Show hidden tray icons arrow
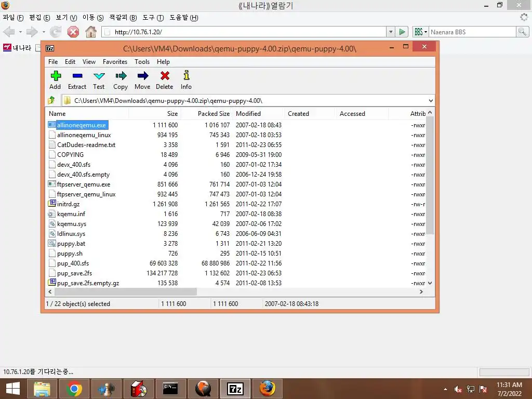 tap(445, 389)
